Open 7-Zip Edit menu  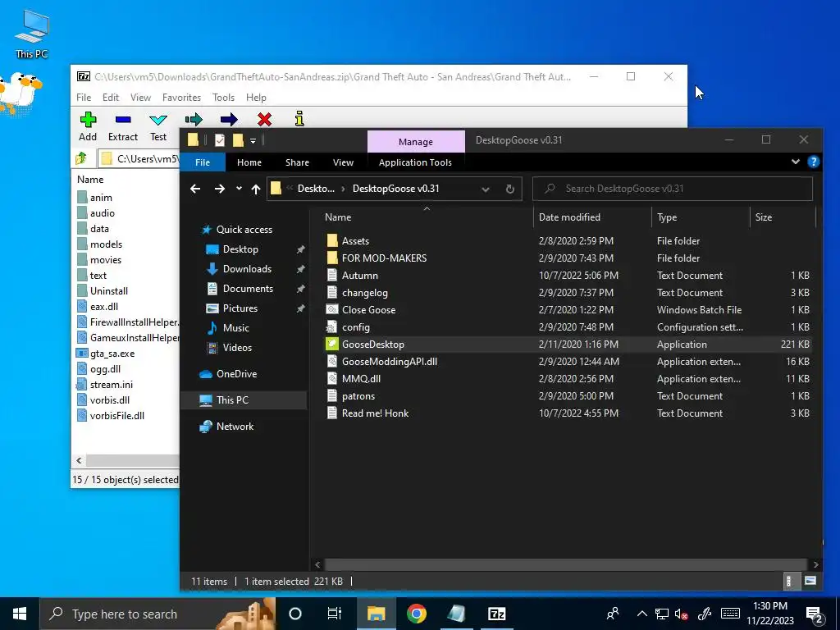pos(111,98)
